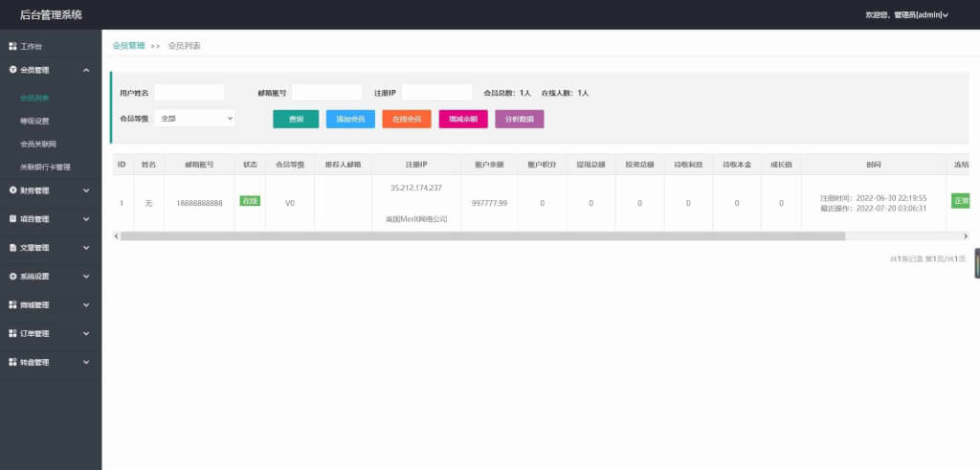
Task: Click the green 正常 freeze-status badge
Action: pos(961,201)
